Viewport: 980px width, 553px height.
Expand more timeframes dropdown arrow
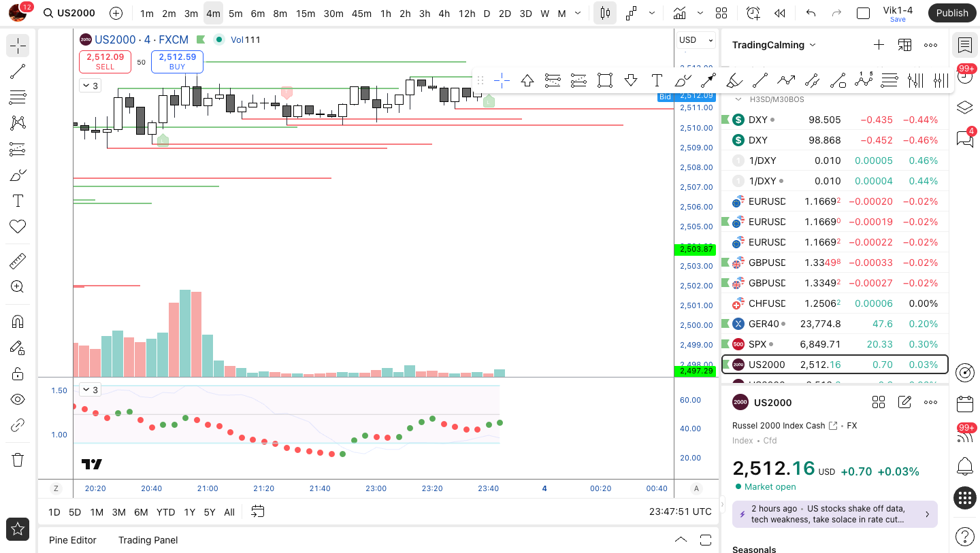578,13
